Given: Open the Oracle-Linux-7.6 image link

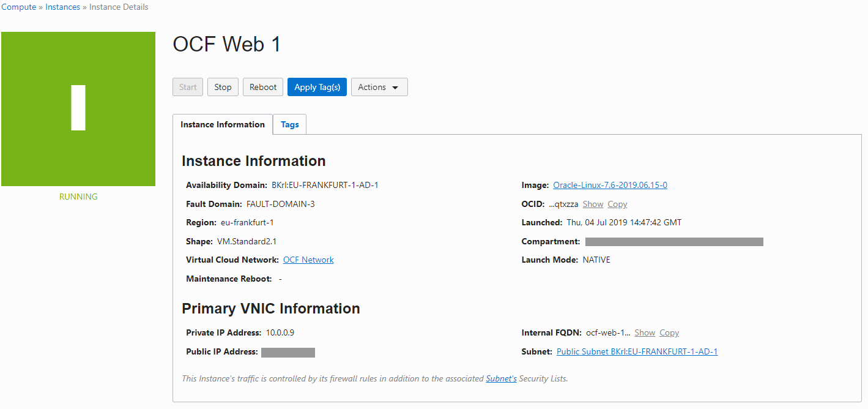Looking at the screenshot, I should [610, 185].
